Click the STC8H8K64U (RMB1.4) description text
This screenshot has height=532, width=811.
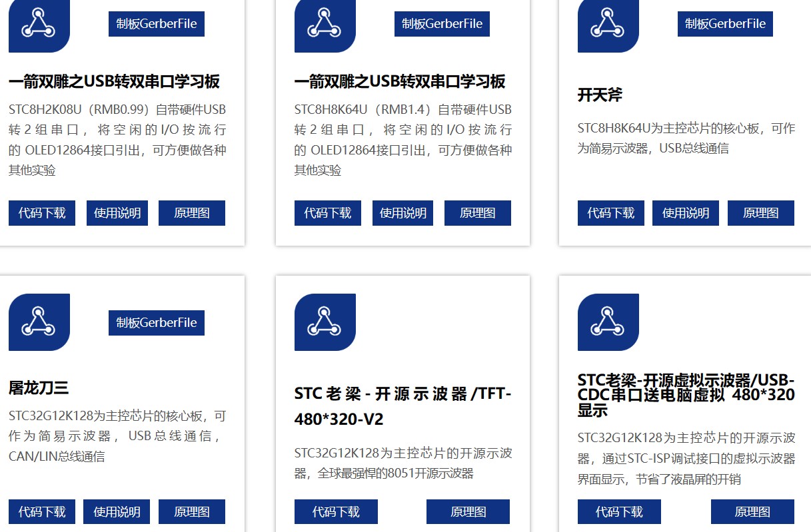pos(403,140)
